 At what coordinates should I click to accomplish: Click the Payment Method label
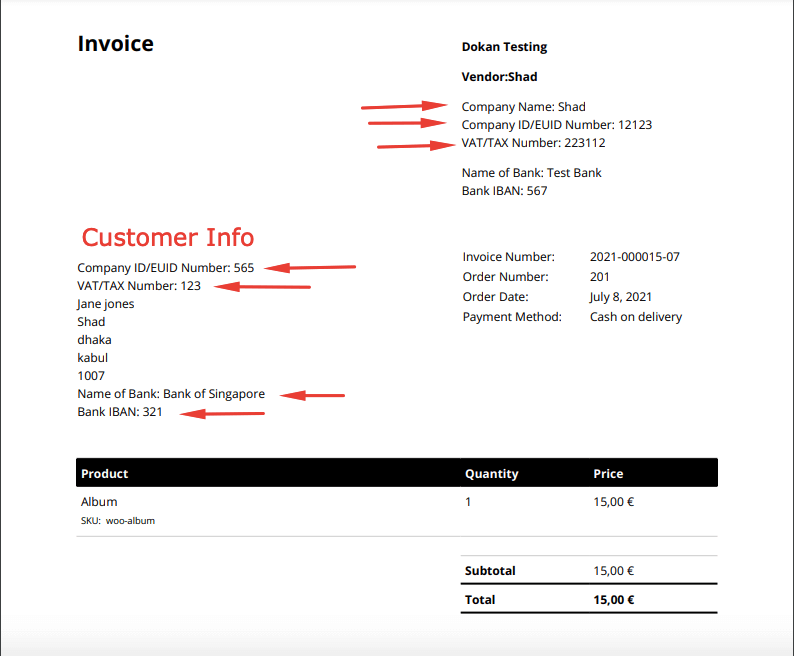coord(512,317)
